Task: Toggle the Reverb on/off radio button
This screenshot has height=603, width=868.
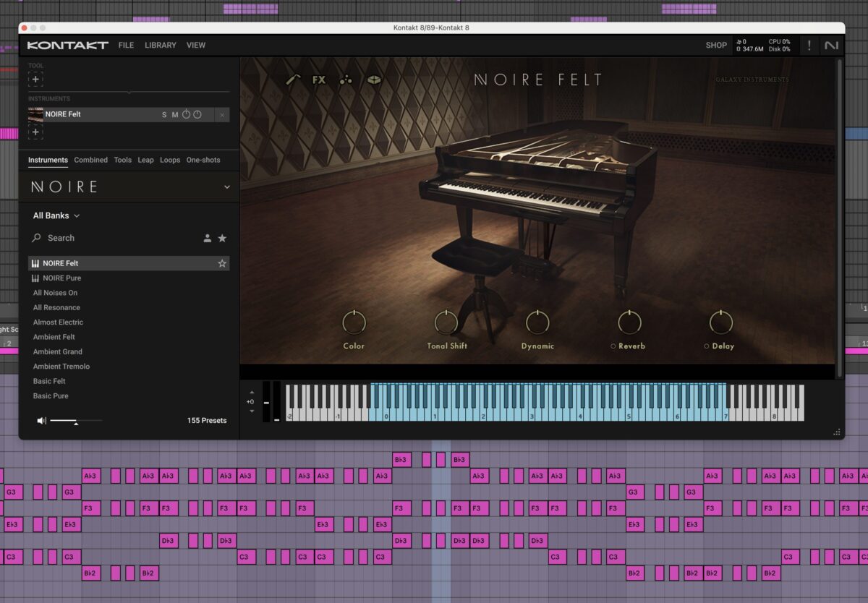Action: (x=613, y=346)
